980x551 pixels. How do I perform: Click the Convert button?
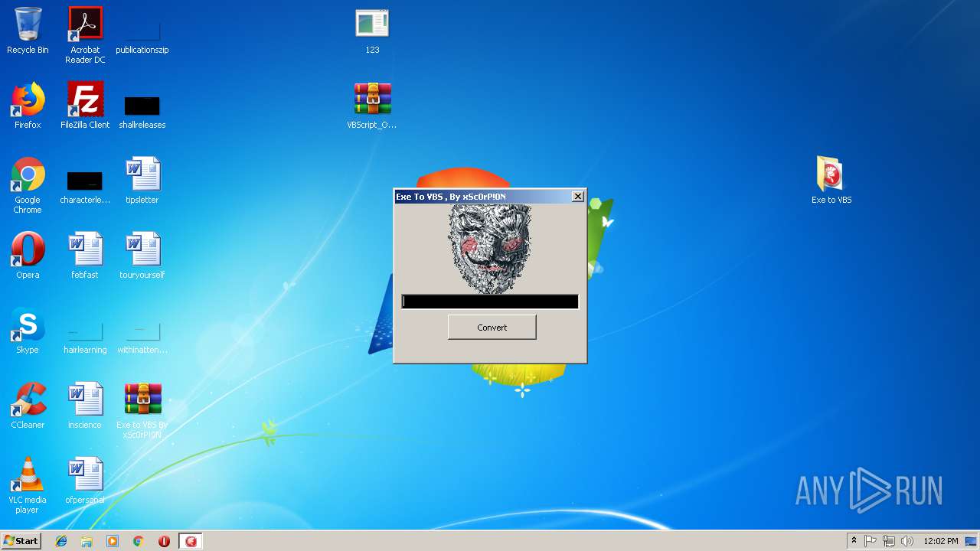[x=492, y=328]
